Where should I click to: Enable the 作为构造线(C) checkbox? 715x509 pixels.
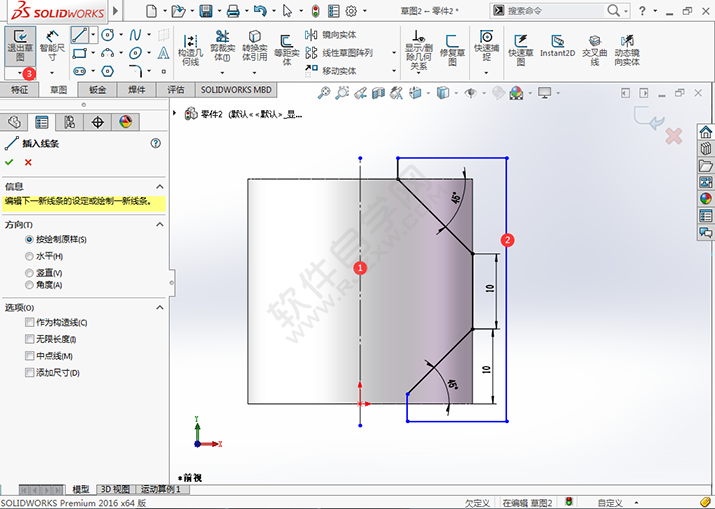29,323
